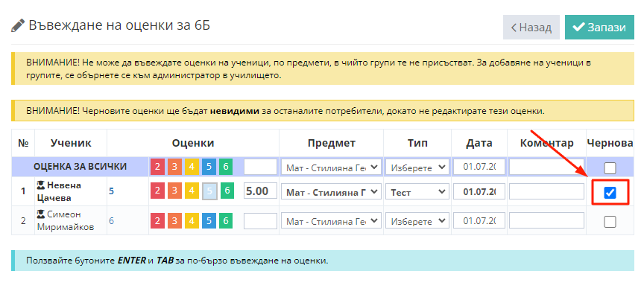Open Тест type dropdown for Невена Цачева
Screen dimensions: 644x297
pos(417,191)
